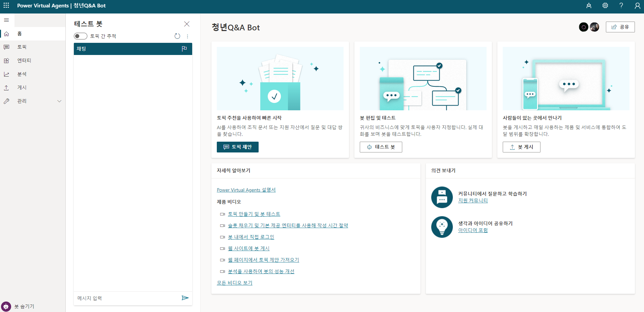The height and width of the screenshot is (312, 644).
Task: Send the message with arrow icon
Action: (x=185, y=298)
